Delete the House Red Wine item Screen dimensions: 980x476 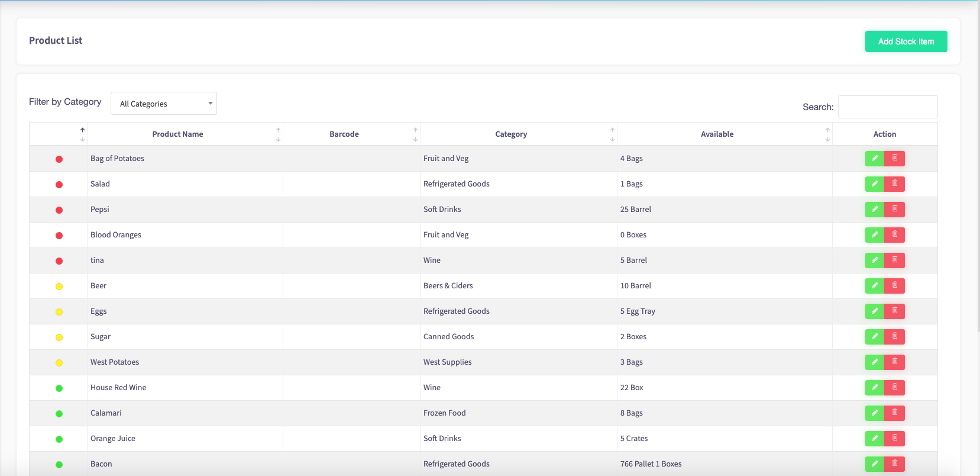coord(895,388)
